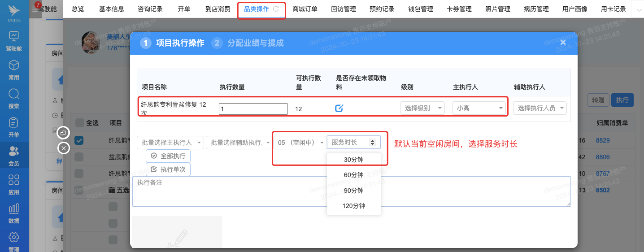Switch to the 回访管理 tab
644x252 pixels.
(343, 9)
